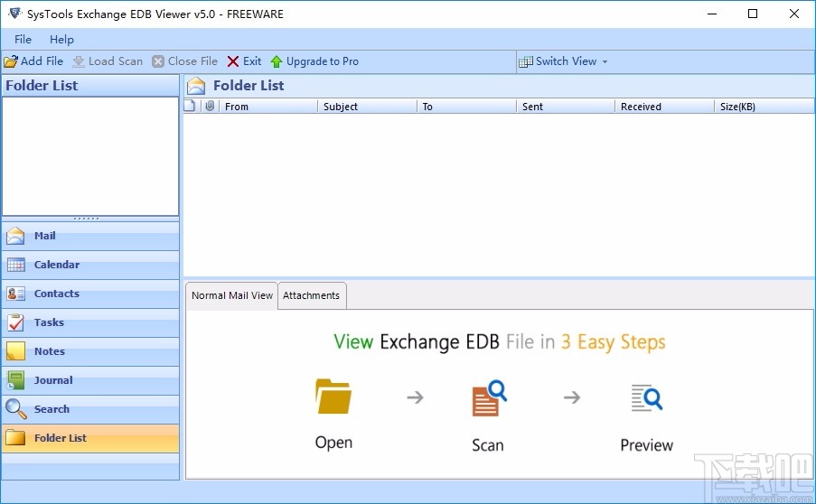Select the Search magnifier icon in sidebar
Viewport: 816px width, 504px height.
click(x=15, y=409)
